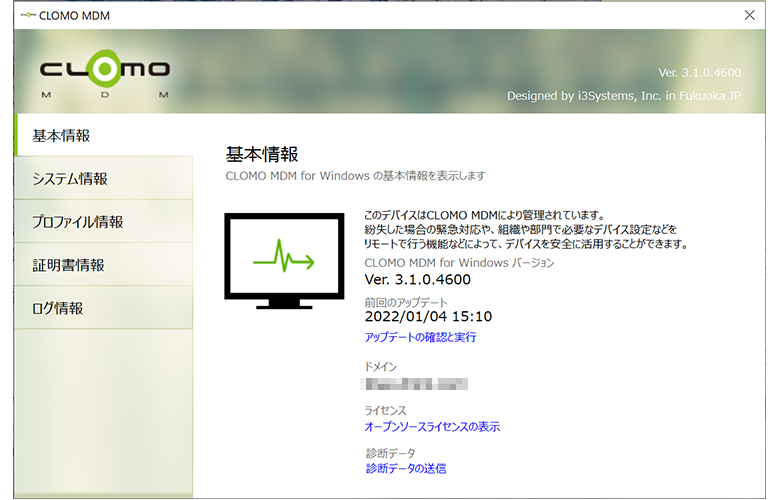
Task: Click the CLOMO MDM for Windows バージョン label
Action: pos(459,263)
